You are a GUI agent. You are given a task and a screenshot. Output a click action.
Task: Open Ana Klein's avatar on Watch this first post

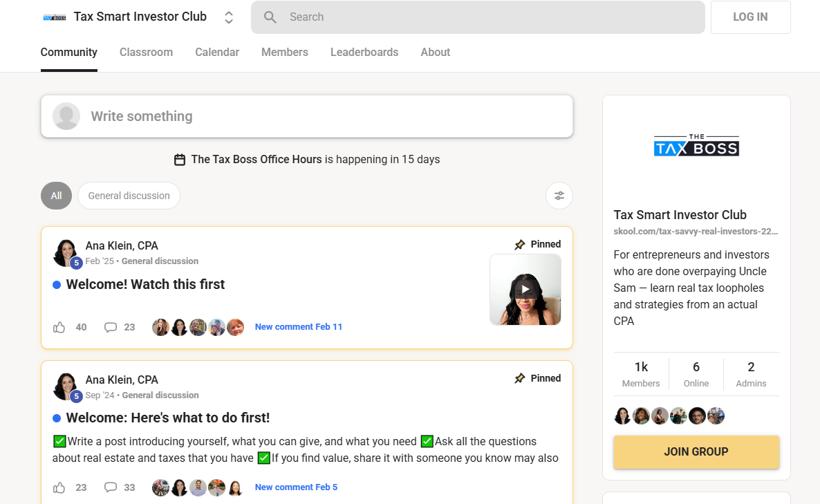tap(66, 253)
